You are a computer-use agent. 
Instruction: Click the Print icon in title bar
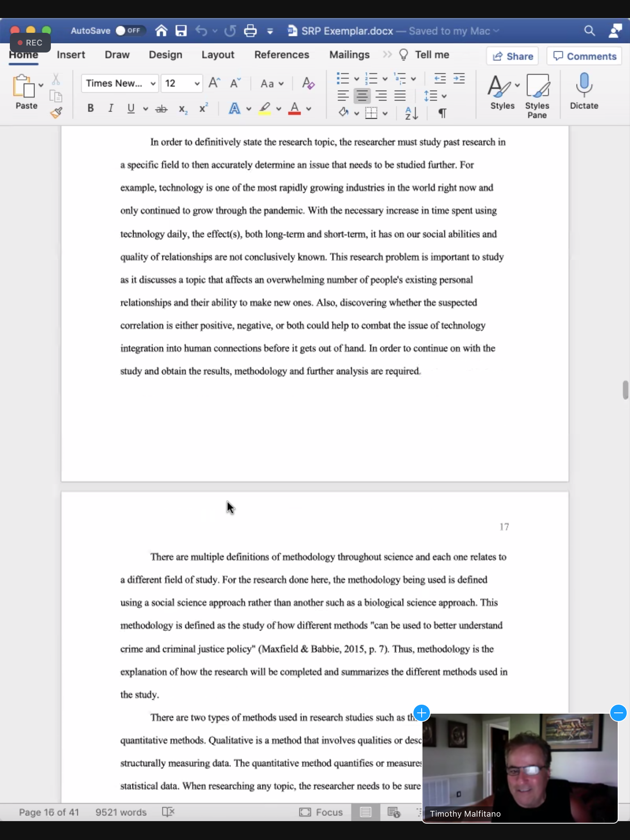pyautogui.click(x=250, y=31)
